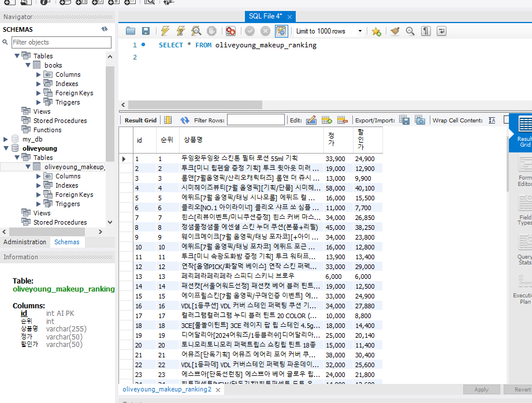532x403 pixels.
Task: Open the Limit to 1000 rows dropdown
Action: 360,31
